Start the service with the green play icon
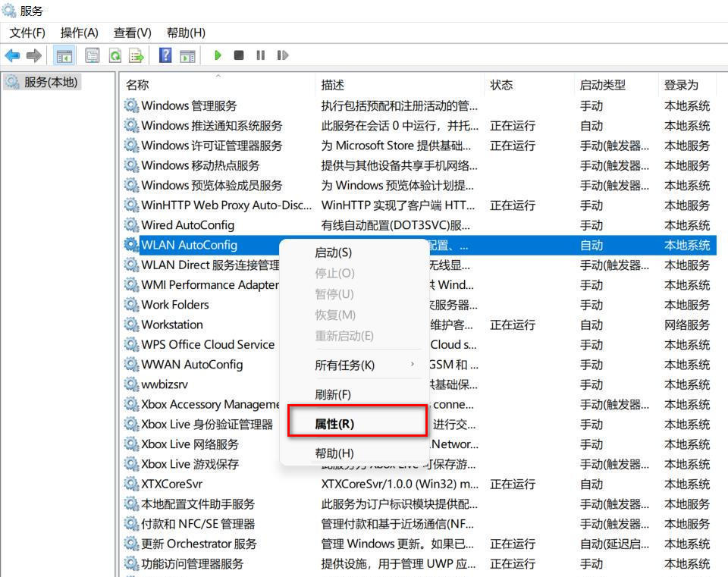The width and height of the screenshot is (728, 577). tap(218, 55)
